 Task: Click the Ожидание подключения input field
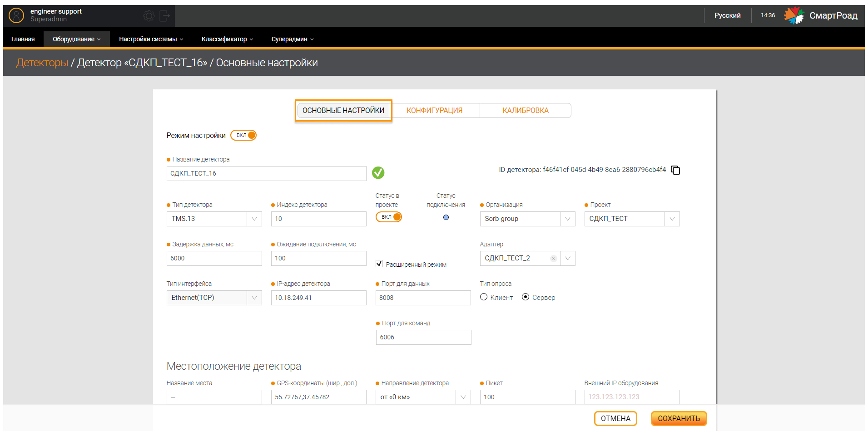[319, 258]
